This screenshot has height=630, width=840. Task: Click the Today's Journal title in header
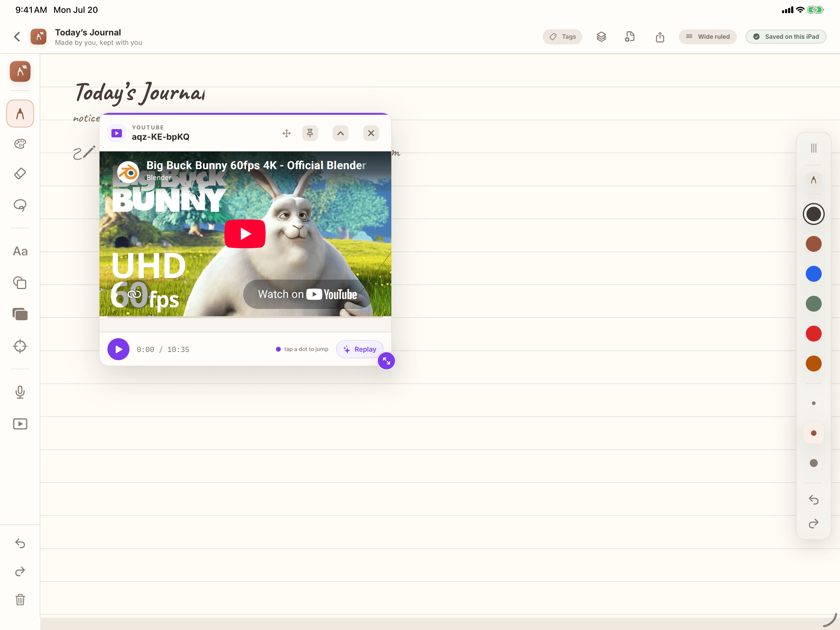[88, 32]
